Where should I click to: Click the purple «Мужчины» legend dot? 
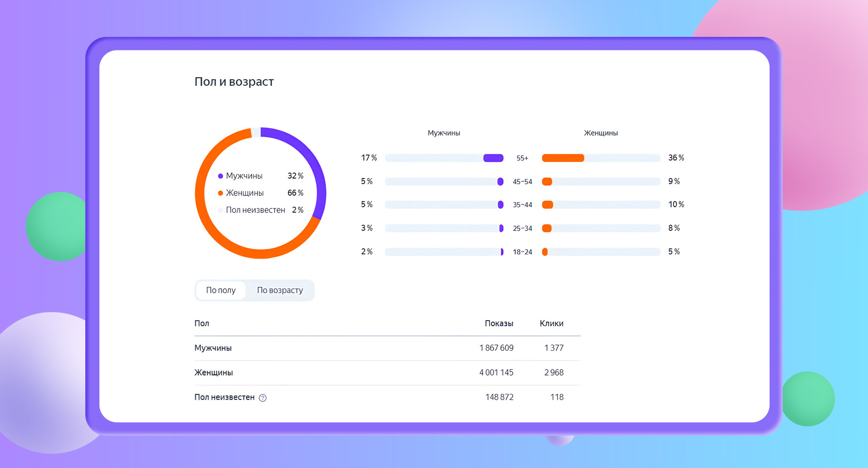[x=221, y=176]
